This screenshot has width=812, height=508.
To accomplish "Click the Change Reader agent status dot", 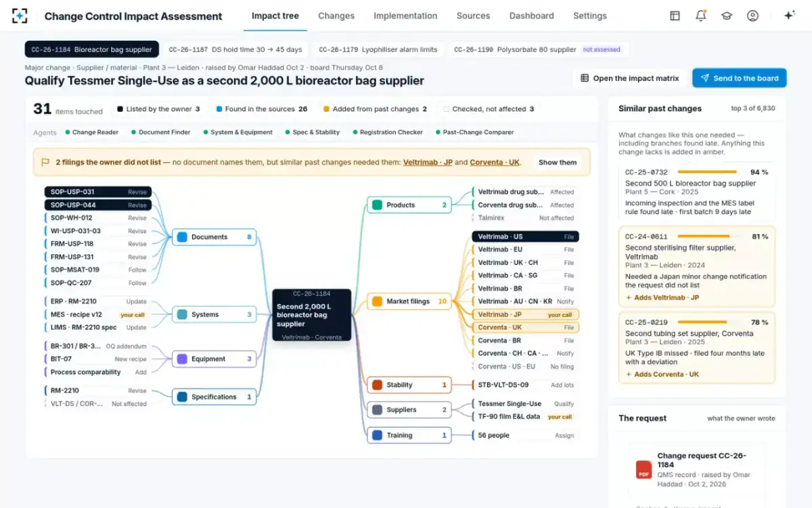I will pyautogui.click(x=68, y=132).
